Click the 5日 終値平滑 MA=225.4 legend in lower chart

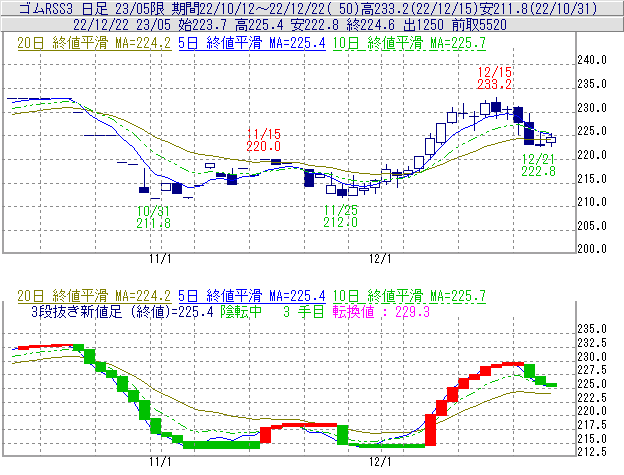252,296
